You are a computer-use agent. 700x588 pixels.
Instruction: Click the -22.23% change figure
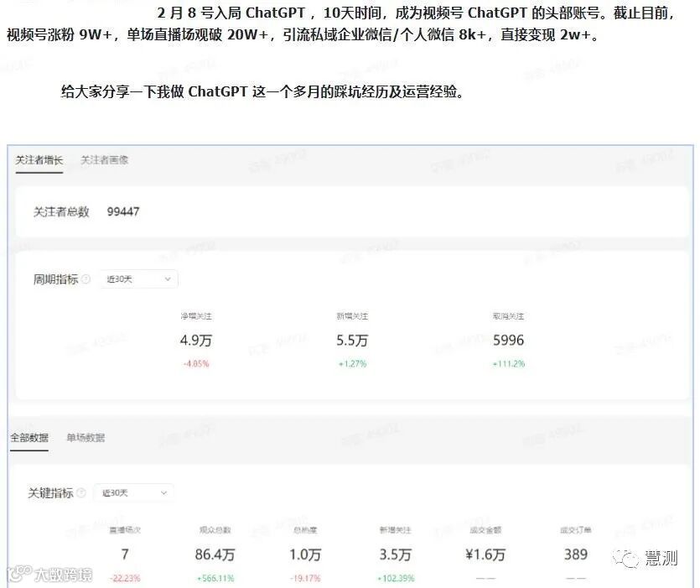coord(125,578)
